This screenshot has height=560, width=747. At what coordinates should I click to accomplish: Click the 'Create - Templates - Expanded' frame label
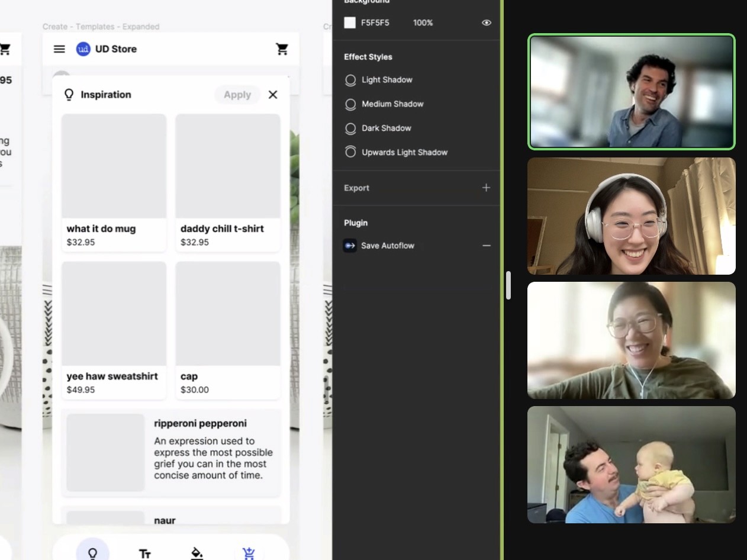pos(101,27)
